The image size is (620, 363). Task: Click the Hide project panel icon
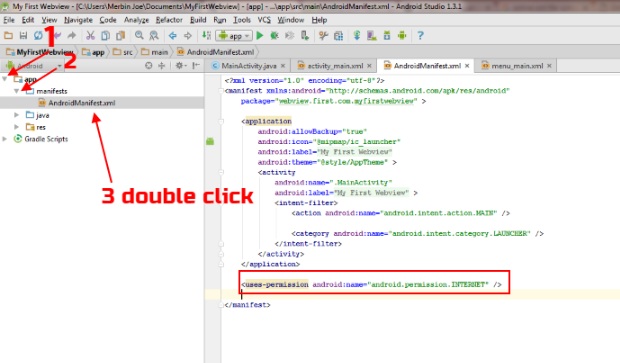(x=196, y=66)
